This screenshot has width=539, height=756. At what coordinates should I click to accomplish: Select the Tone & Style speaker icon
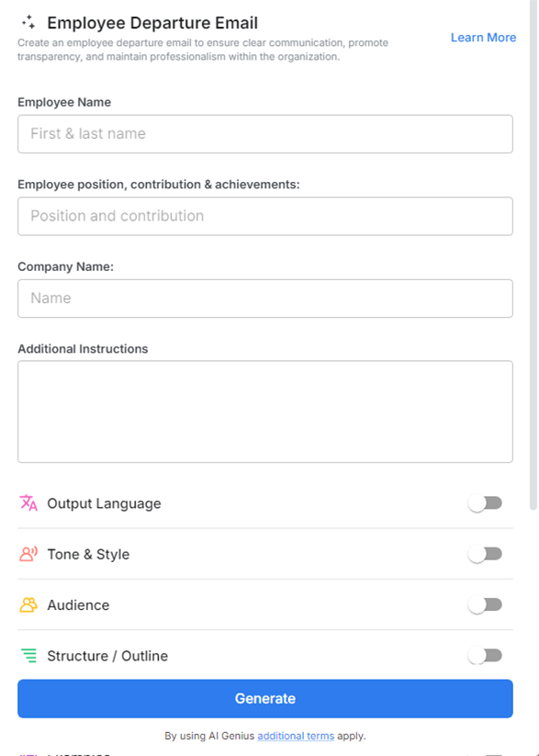click(28, 554)
